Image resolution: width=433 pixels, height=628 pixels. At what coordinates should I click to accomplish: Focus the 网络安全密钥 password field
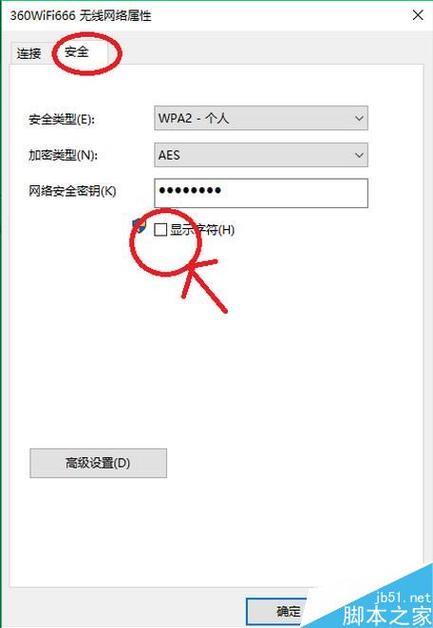[x=261, y=193]
